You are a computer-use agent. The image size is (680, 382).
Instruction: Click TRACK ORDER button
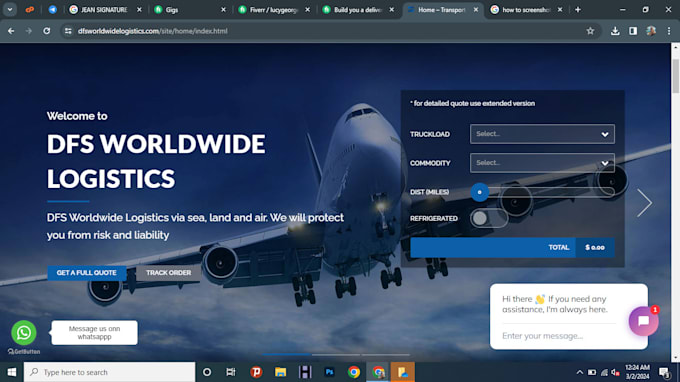click(x=168, y=273)
